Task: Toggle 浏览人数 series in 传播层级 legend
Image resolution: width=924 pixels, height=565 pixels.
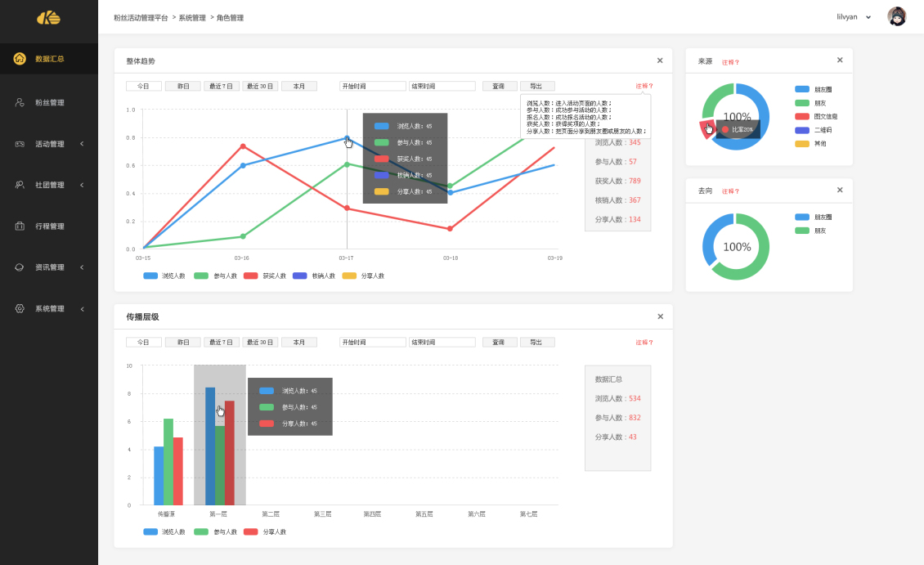Action: 164,532
